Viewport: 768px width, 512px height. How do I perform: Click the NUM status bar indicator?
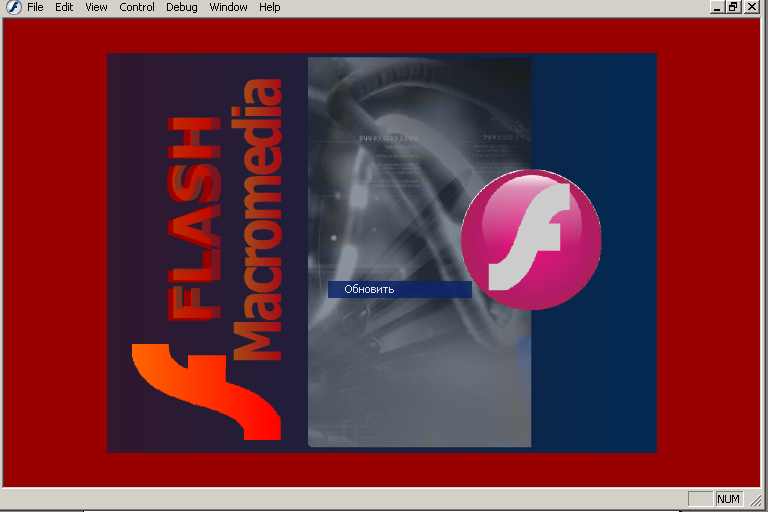coord(728,499)
